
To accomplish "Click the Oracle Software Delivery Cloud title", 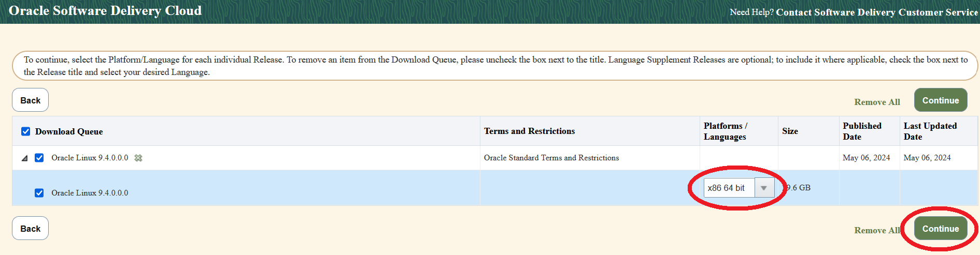I will [x=105, y=11].
